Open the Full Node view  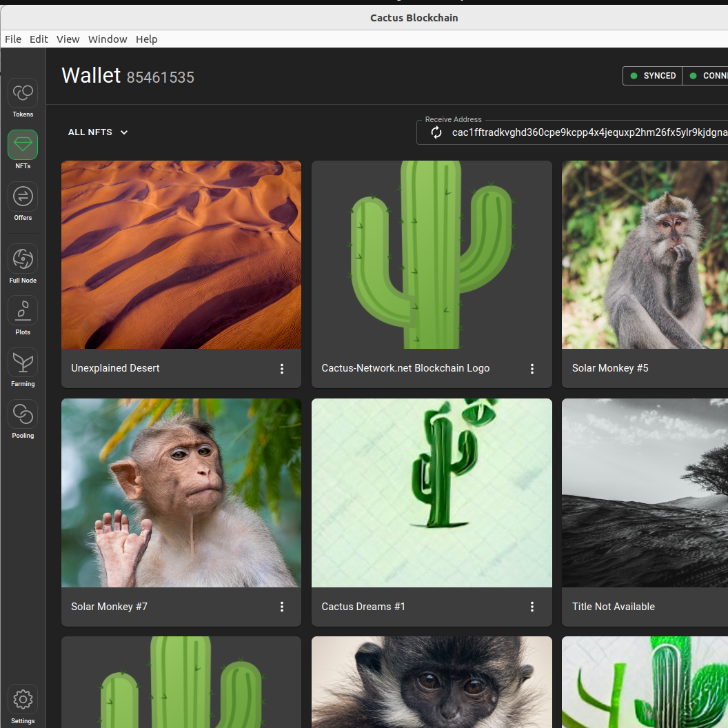[x=23, y=259]
